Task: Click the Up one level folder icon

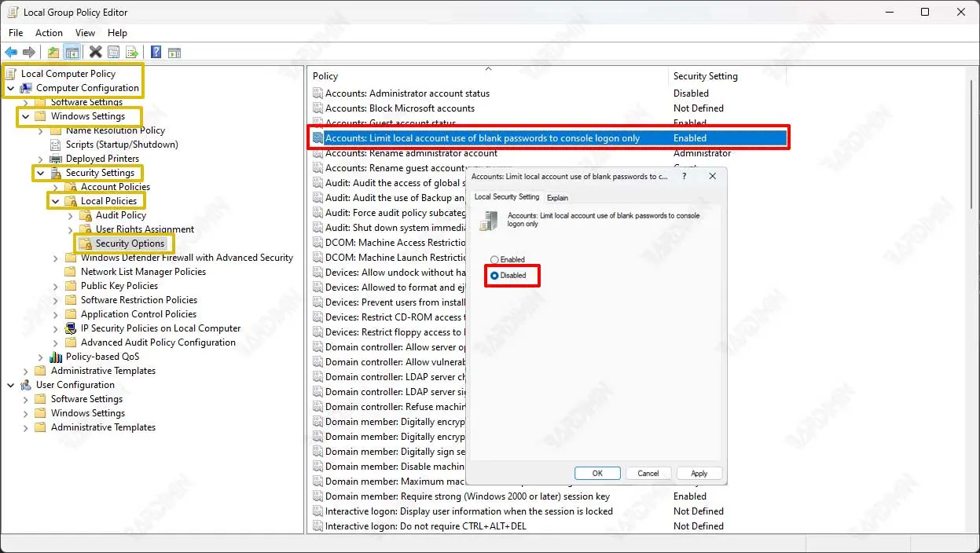Action: click(x=53, y=53)
